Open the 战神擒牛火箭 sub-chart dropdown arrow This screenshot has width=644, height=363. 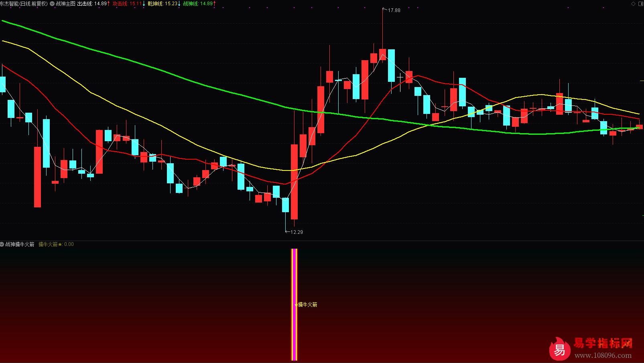tap(2, 244)
